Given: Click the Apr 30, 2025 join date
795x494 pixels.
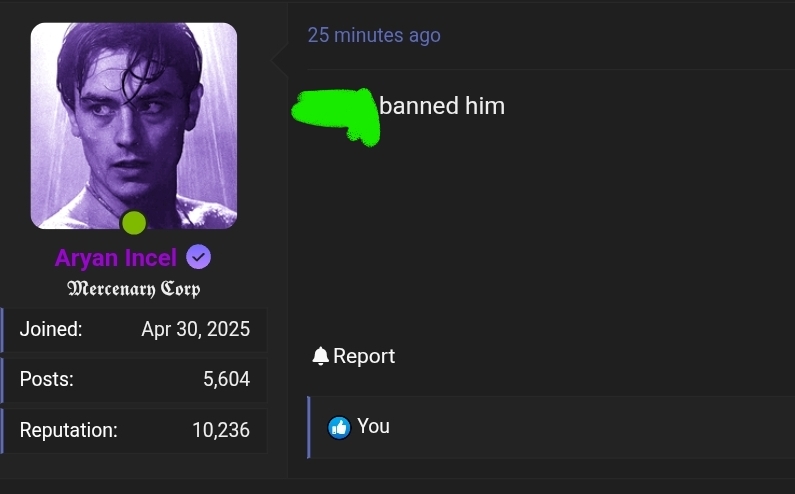Looking at the screenshot, I should [x=196, y=329].
